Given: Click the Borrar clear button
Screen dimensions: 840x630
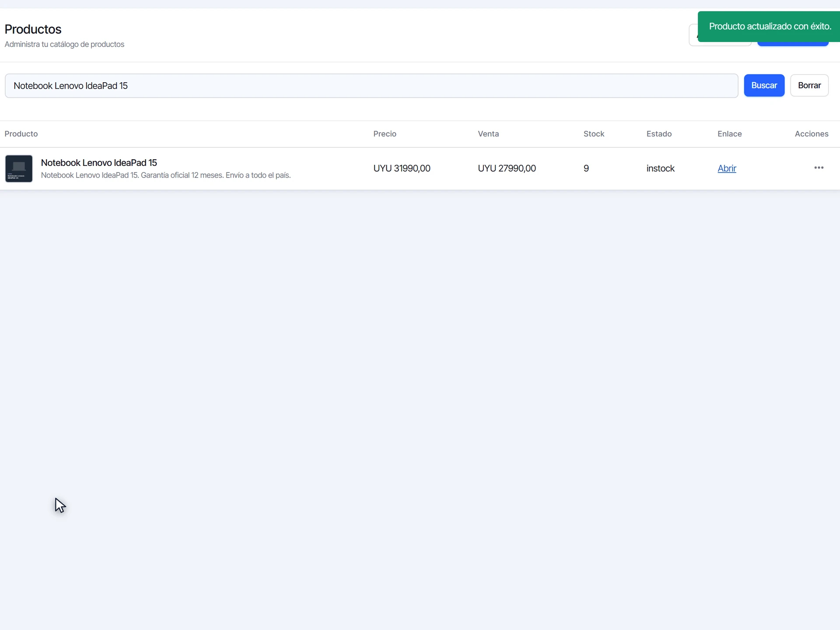Looking at the screenshot, I should point(809,85).
